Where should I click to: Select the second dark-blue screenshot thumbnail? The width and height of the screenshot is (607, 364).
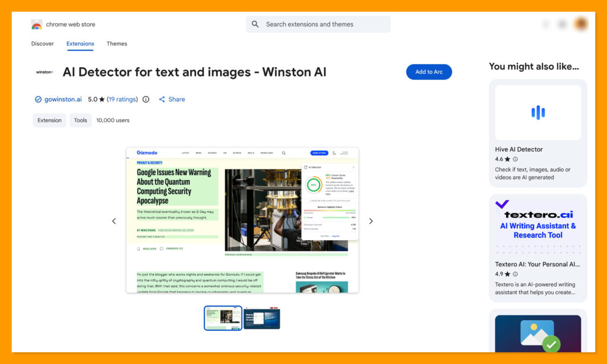[261, 318]
